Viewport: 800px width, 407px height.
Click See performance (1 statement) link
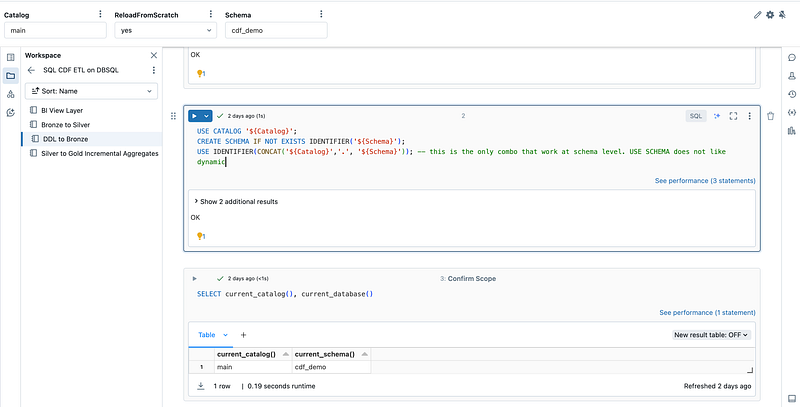pyautogui.click(x=707, y=312)
